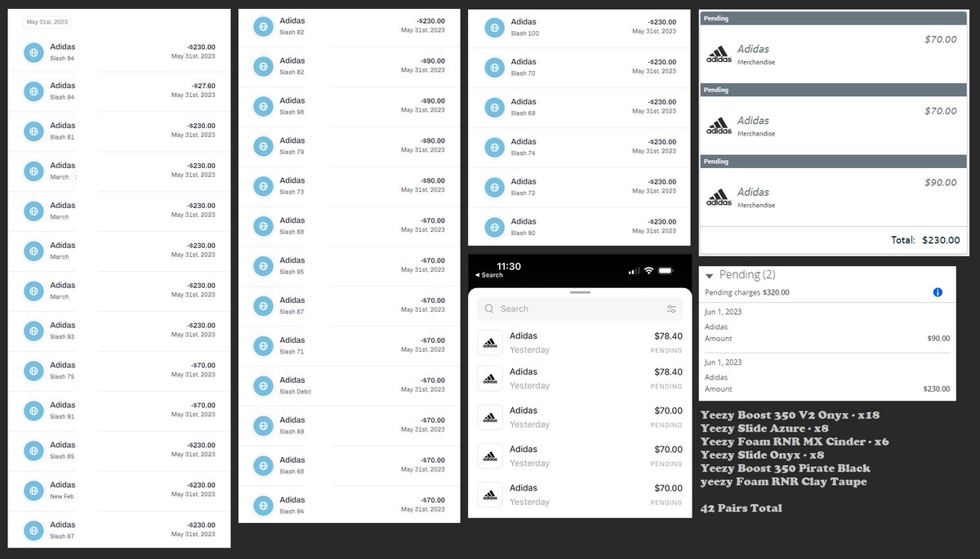Click 'Yeezy Boost 350 Pirate Black' line
980x559 pixels.
pyautogui.click(x=786, y=468)
